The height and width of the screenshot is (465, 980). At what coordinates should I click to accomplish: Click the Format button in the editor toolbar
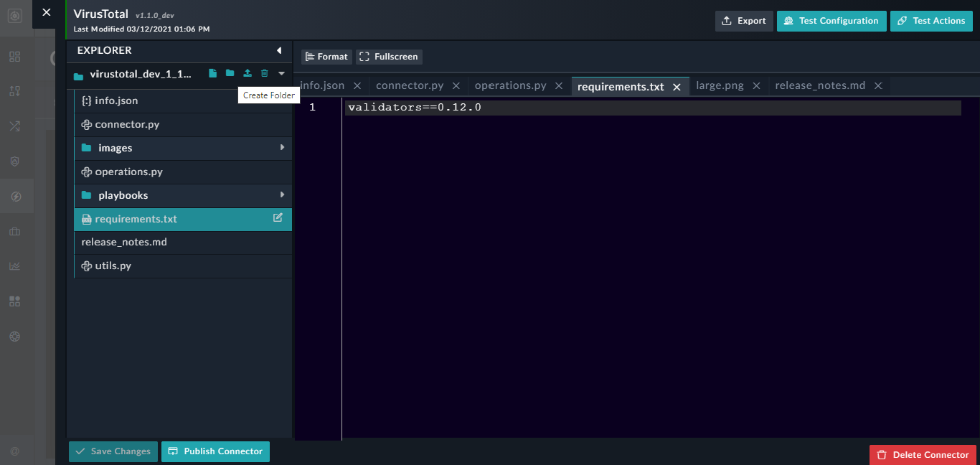coord(326,56)
